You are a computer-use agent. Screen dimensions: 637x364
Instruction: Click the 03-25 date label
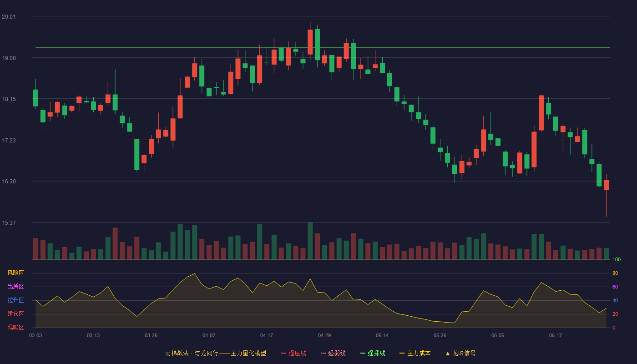pyautogui.click(x=151, y=335)
